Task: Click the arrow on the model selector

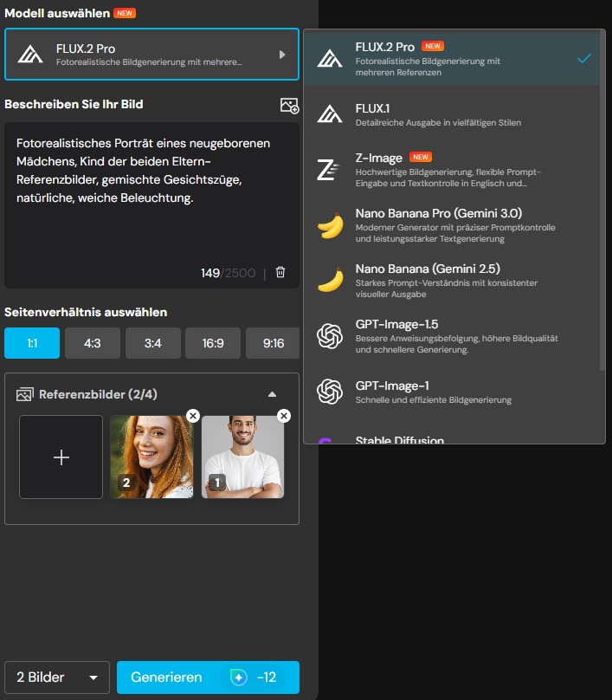Action: [x=282, y=55]
